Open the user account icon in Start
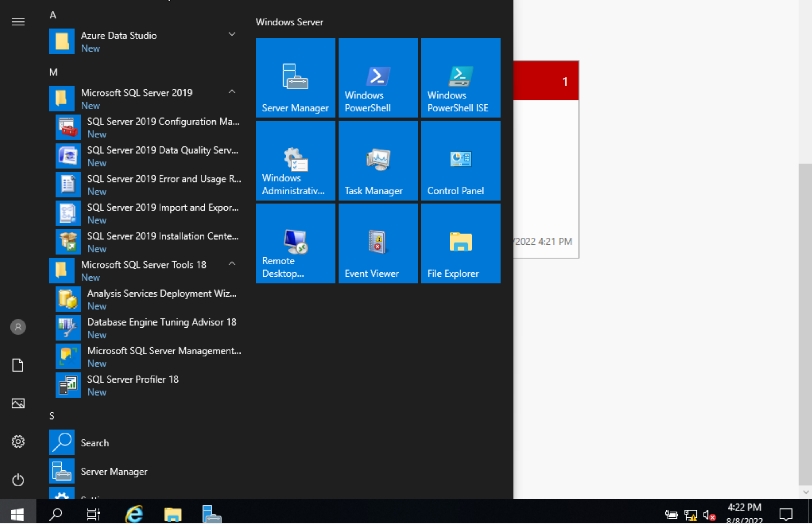 pos(18,327)
